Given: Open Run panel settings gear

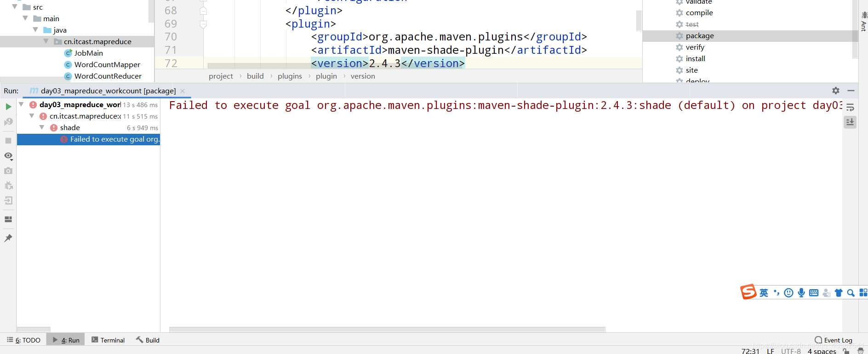Looking at the screenshot, I should point(836,91).
